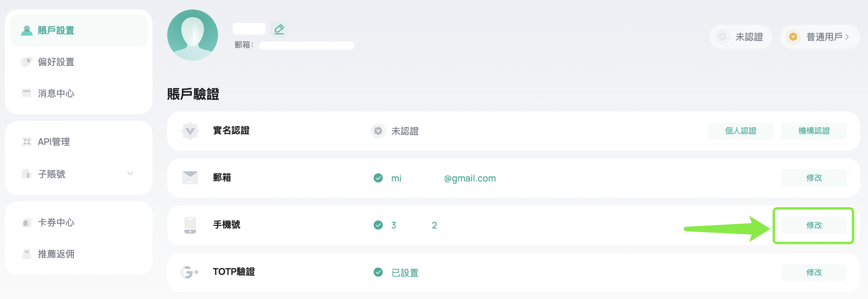The image size is (868, 299).
Task: Click the TOTP驗證 Google icon
Action: point(190,272)
